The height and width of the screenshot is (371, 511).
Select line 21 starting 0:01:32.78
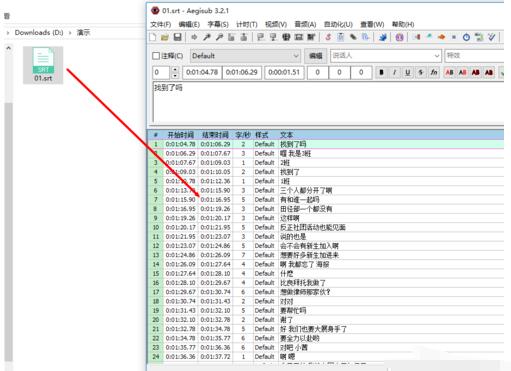[326, 329]
